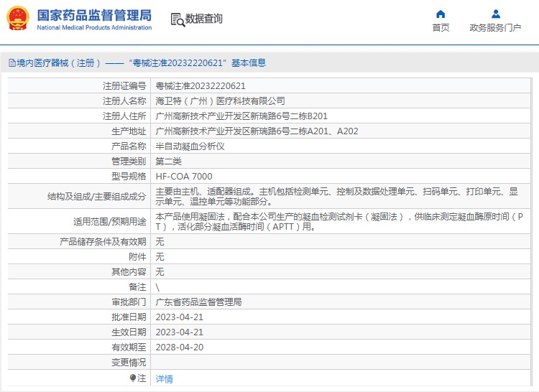Viewport: 539px width, 392px height.
Task: Click the 其他内容 label
Action: click(x=129, y=272)
